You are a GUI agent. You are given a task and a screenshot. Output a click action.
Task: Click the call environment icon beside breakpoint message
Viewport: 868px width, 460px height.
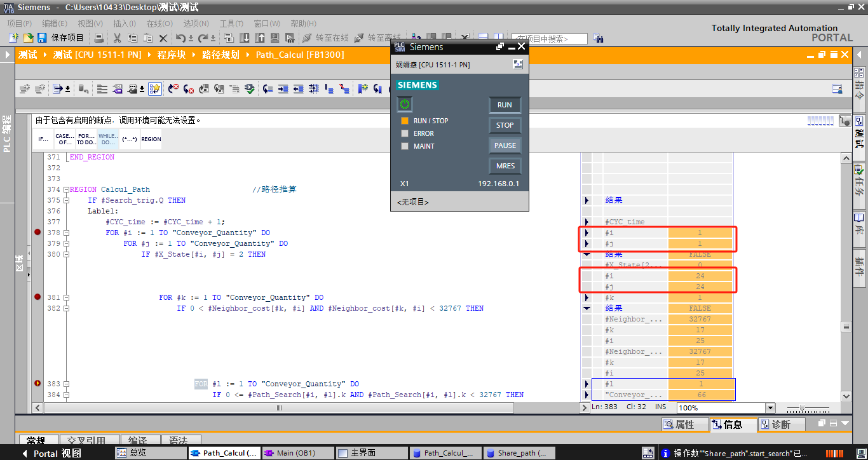[x=844, y=120]
